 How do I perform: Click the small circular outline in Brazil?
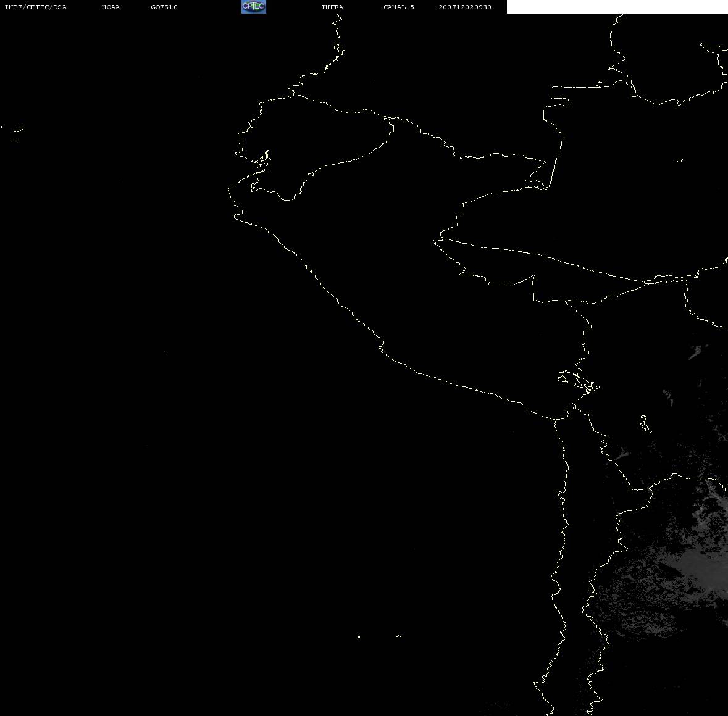(679, 160)
